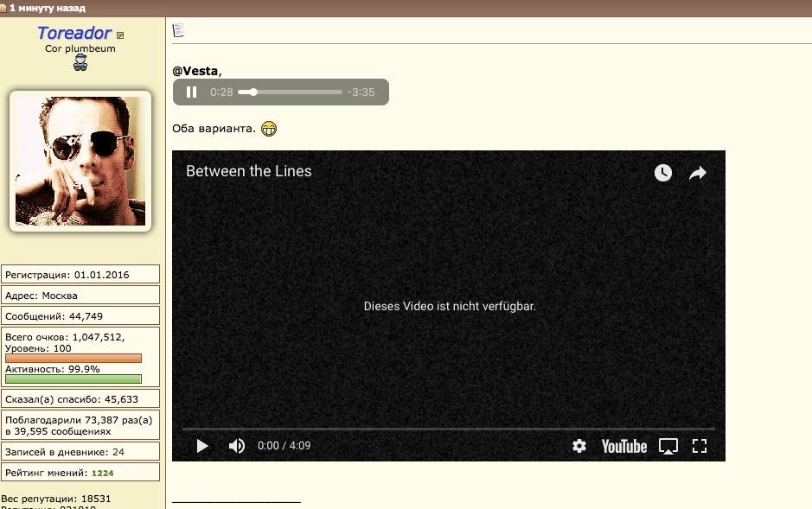
Task: Seek on the audio progress slider
Action: click(x=291, y=92)
